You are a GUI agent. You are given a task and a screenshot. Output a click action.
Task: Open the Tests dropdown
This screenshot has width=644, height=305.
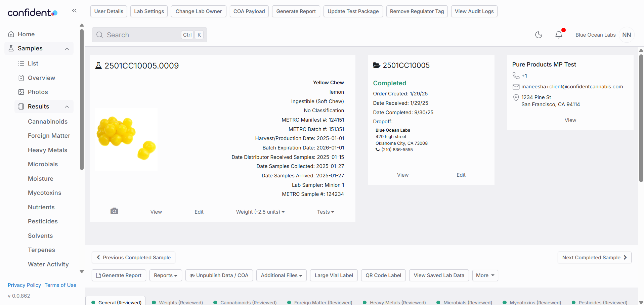[326, 212]
